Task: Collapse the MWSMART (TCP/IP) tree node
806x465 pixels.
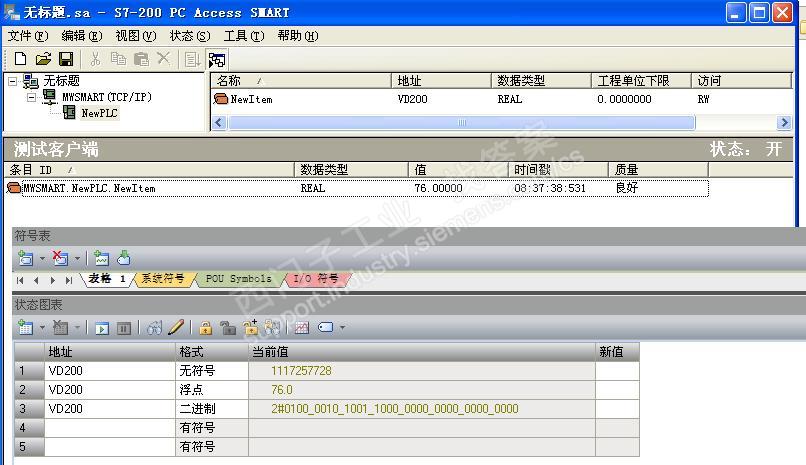Action: pos(31,97)
